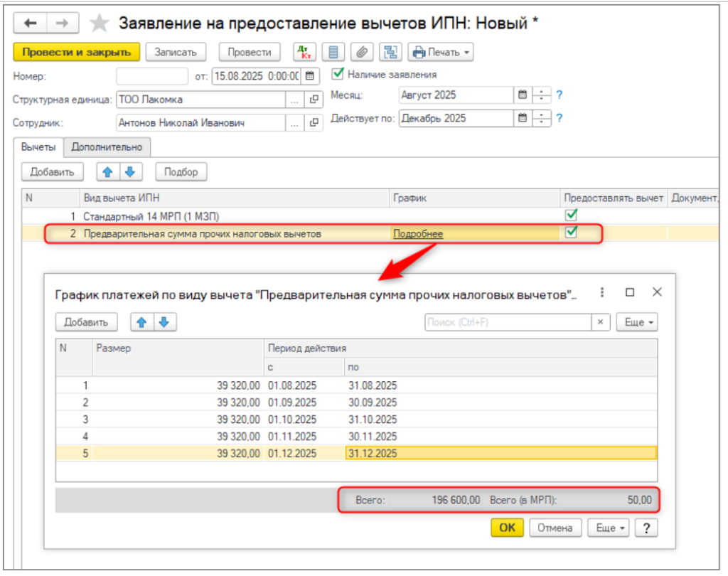The image size is (728, 576).
Task: Open calendar picker for document date
Action: point(309,75)
